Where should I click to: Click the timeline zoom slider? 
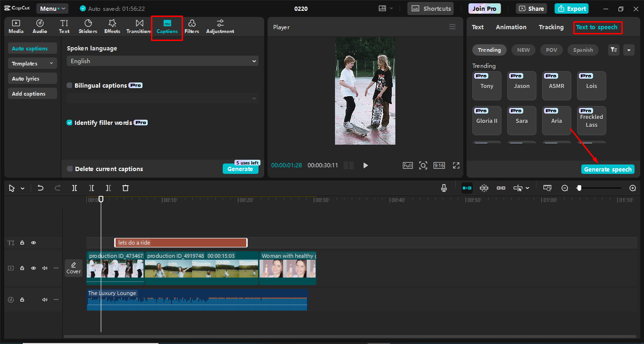(599, 188)
